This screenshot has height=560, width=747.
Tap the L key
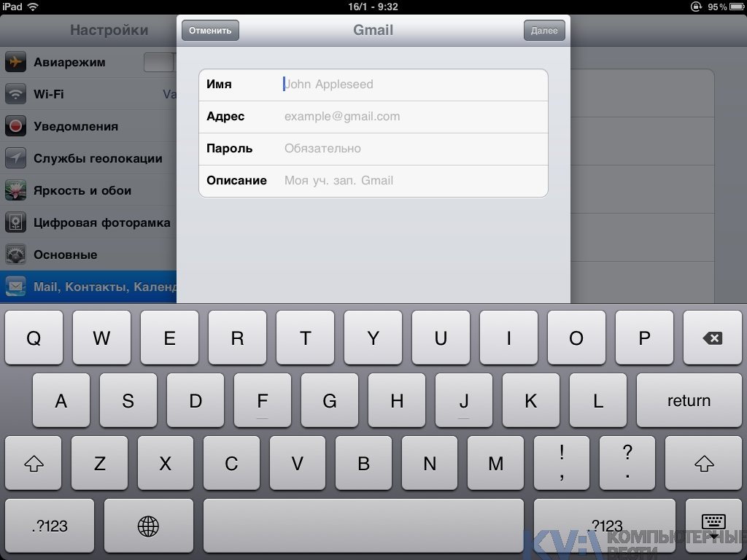(598, 400)
